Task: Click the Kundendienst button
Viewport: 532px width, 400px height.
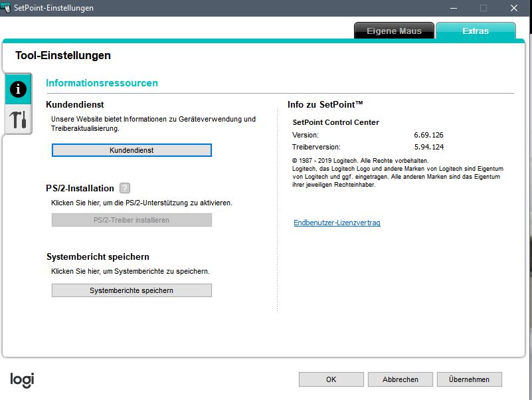Action: tap(132, 150)
